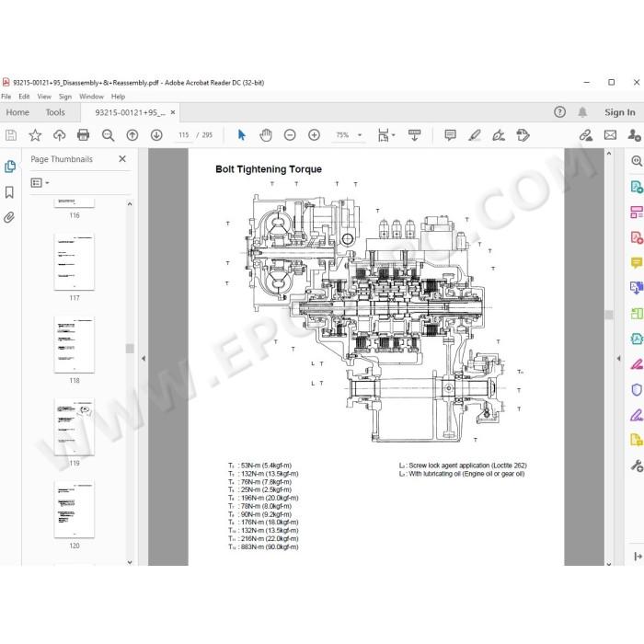The image size is (644, 644).
Task: Select the Highlight text pen tool
Action: pos(475,135)
